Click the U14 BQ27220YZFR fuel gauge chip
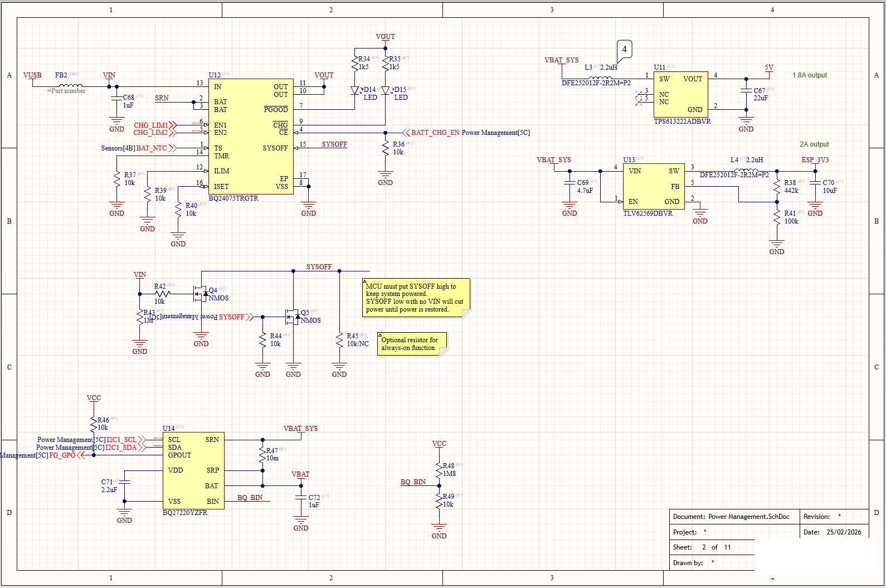This screenshot has height=588, width=886. pos(193,470)
